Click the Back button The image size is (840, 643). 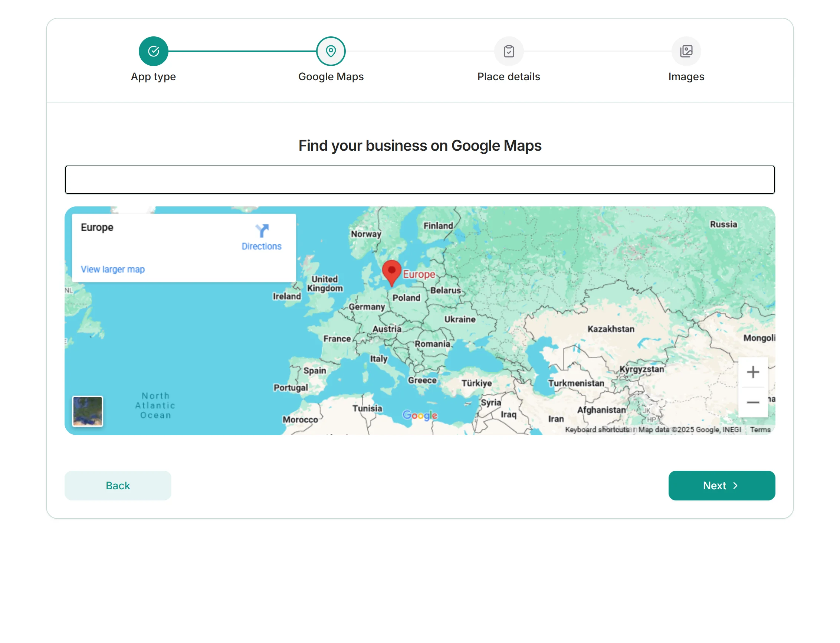[x=118, y=485]
